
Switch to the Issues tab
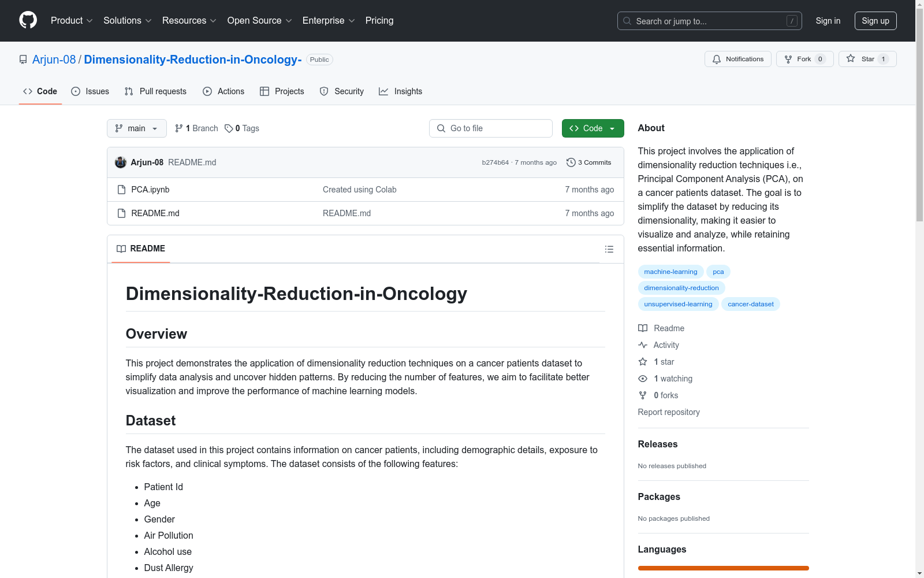90,91
